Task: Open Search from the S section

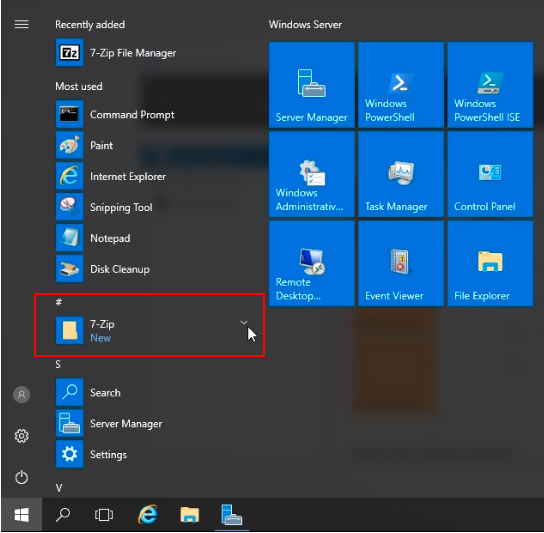Action: (x=88, y=392)
